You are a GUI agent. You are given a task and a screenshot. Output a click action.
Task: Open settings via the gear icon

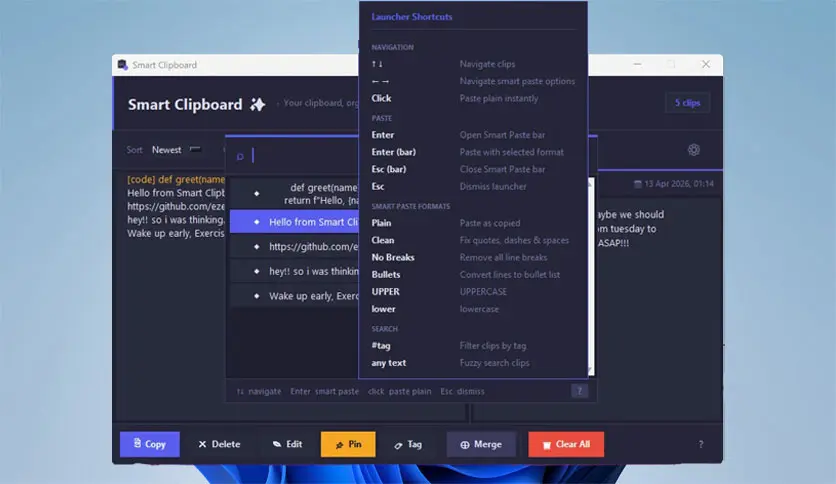point(694,150)
